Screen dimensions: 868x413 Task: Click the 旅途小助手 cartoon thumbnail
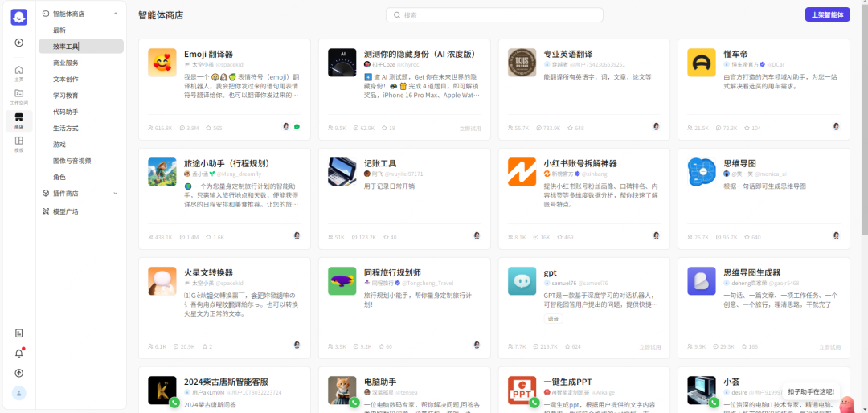coord(162,172)
